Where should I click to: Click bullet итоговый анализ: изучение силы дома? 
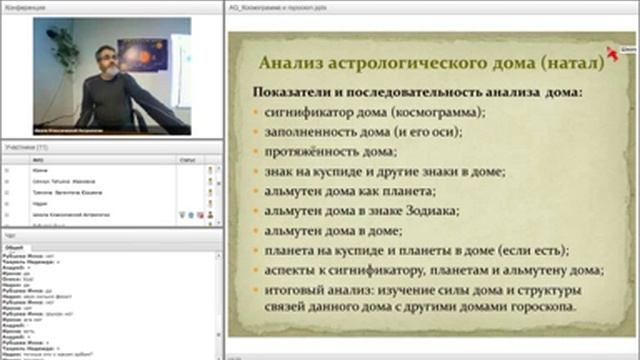tap(423, 298)
